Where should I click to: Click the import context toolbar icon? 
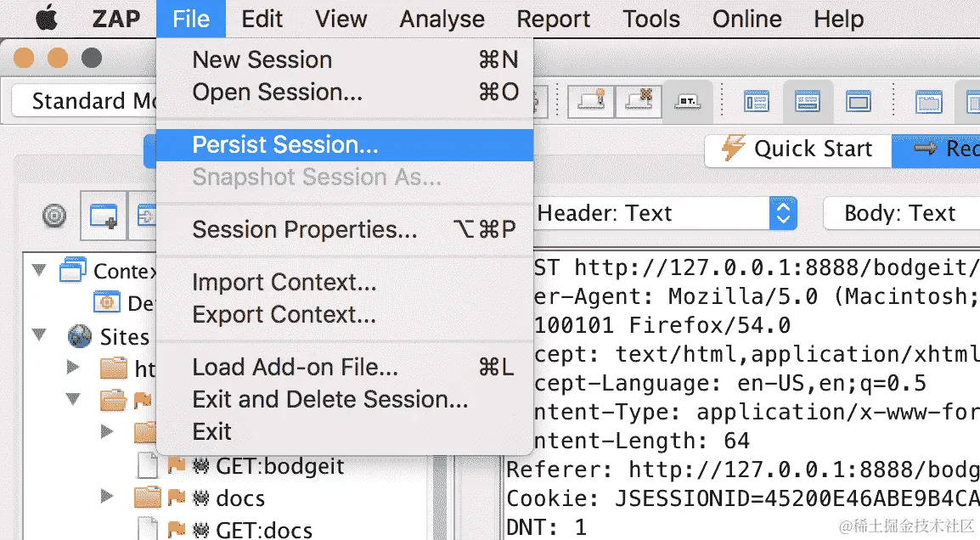[x=144, y=217]
